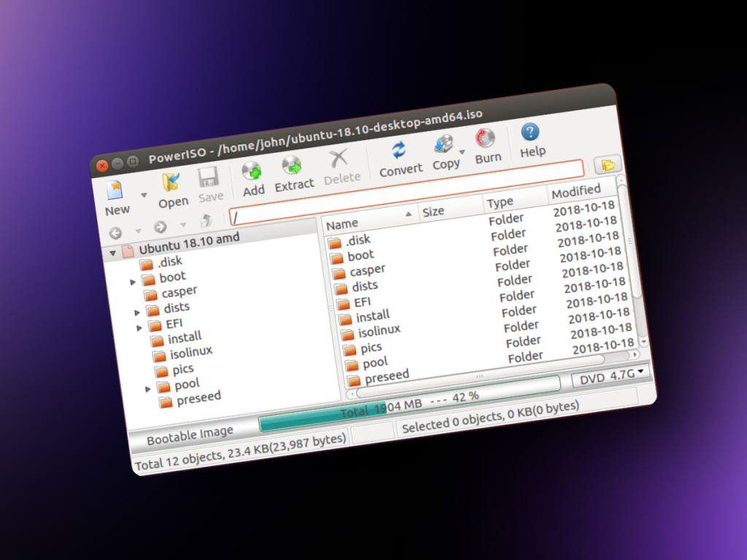This screenshot has height=560, width=747.
Task: Click the Burn toolbar icon
Action: tap(485, 138)
